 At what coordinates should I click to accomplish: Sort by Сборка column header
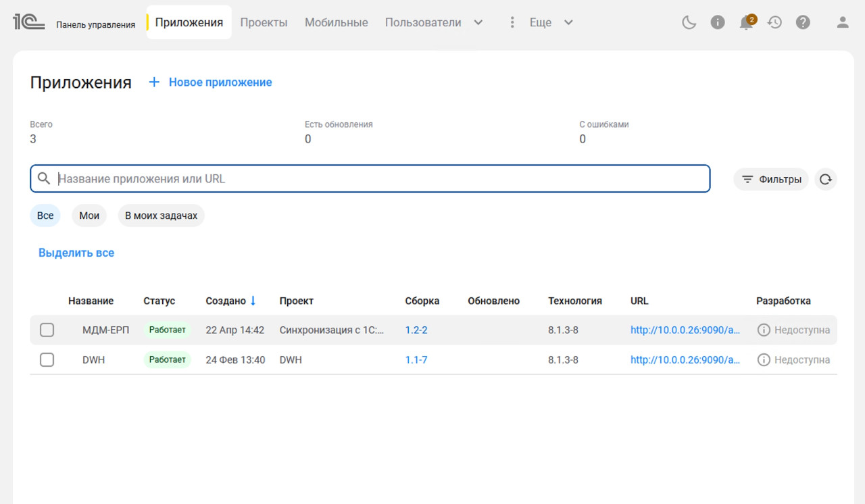click(422, 301)
